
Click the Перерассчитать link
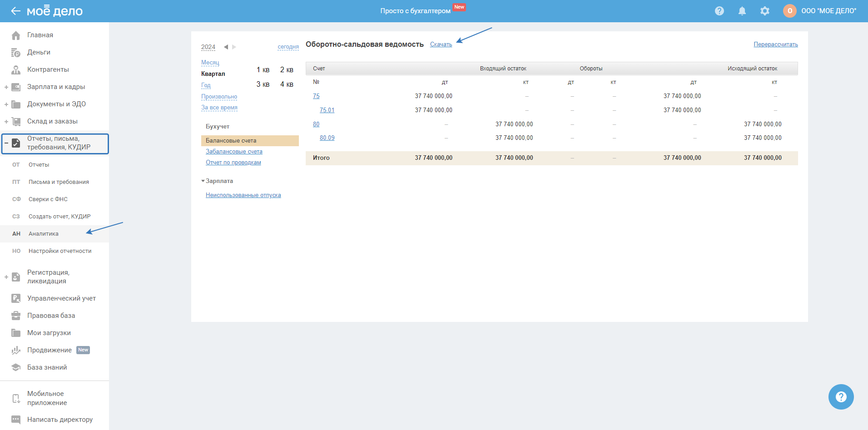(775, 44)
